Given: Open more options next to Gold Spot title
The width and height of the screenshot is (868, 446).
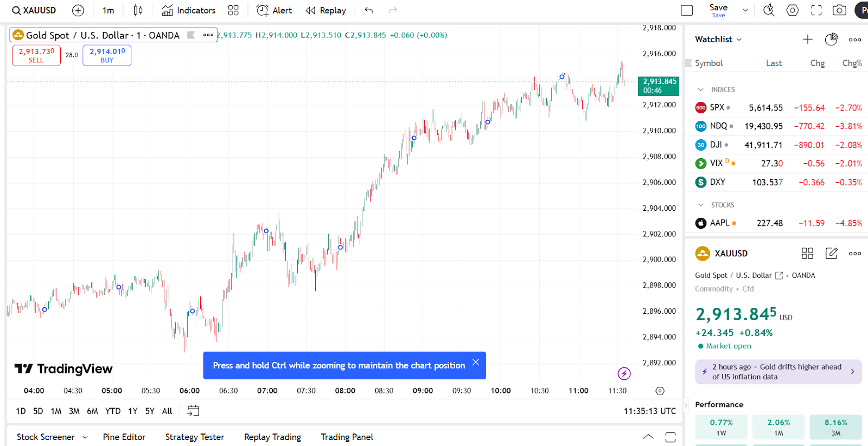Looking at the screenshot, I should point(208,35).
